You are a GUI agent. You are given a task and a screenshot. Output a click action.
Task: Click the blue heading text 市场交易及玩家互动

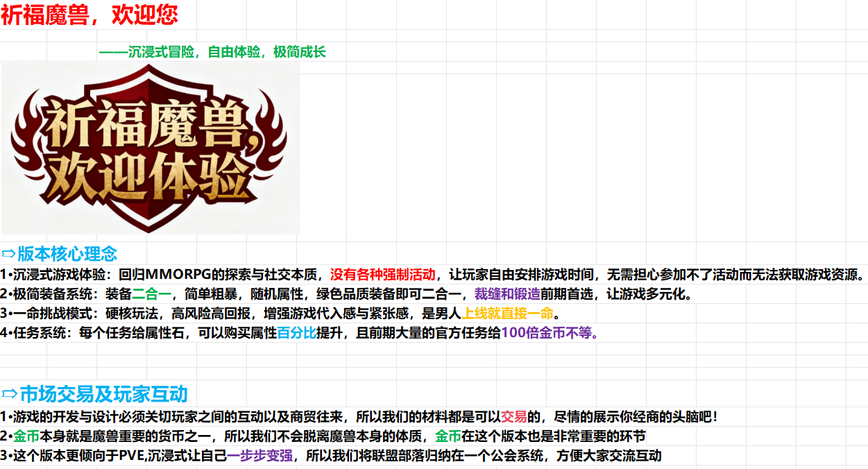(103, 395)
